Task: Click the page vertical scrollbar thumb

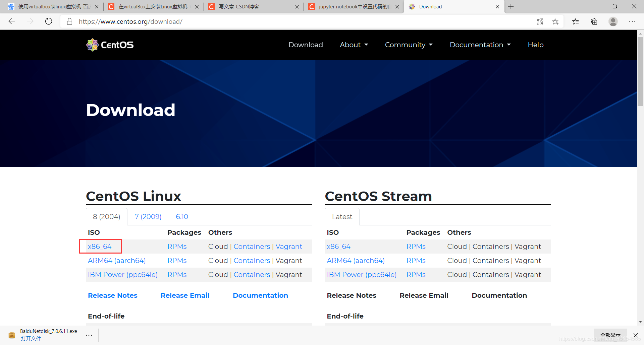Action: tap(641, 71)
